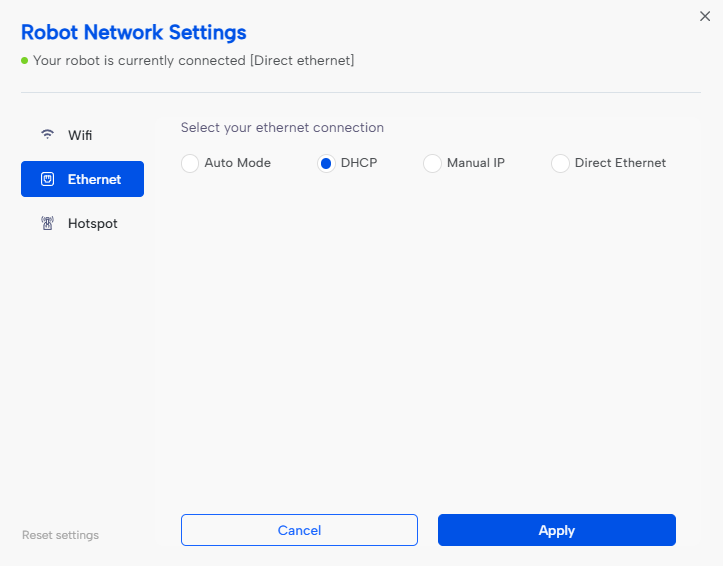Click the Reset settings link
The width and height of the screenshot is (723, 566).
point(60,535)
